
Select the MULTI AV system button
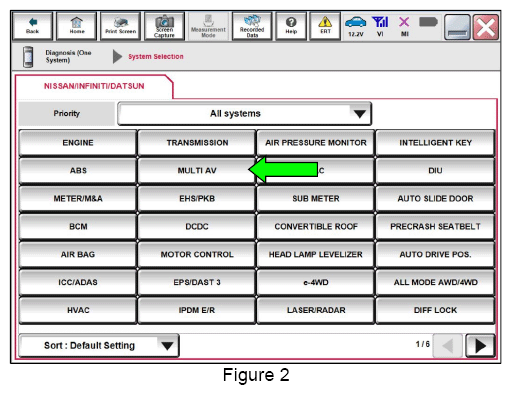[x=197, y=171]
